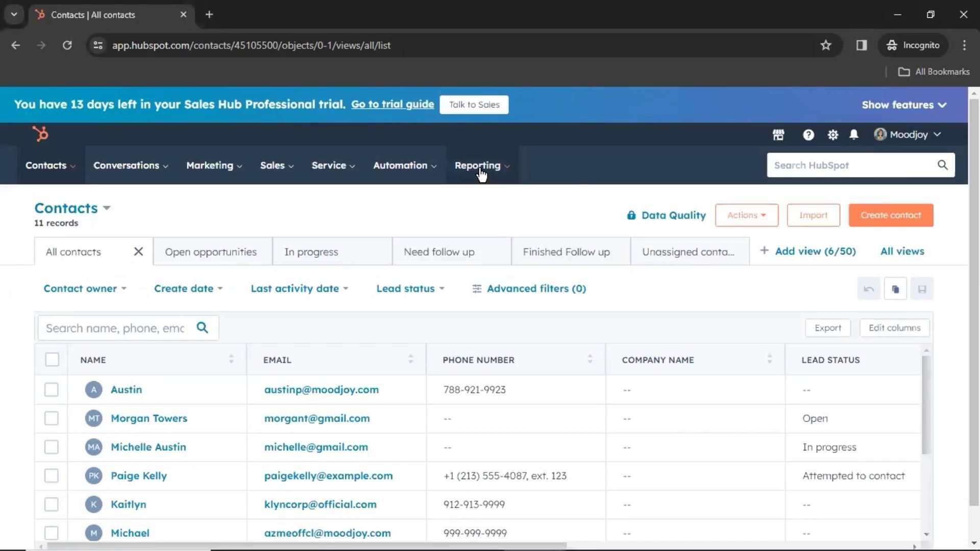Click the Create contact button

[x=891, y=215]
